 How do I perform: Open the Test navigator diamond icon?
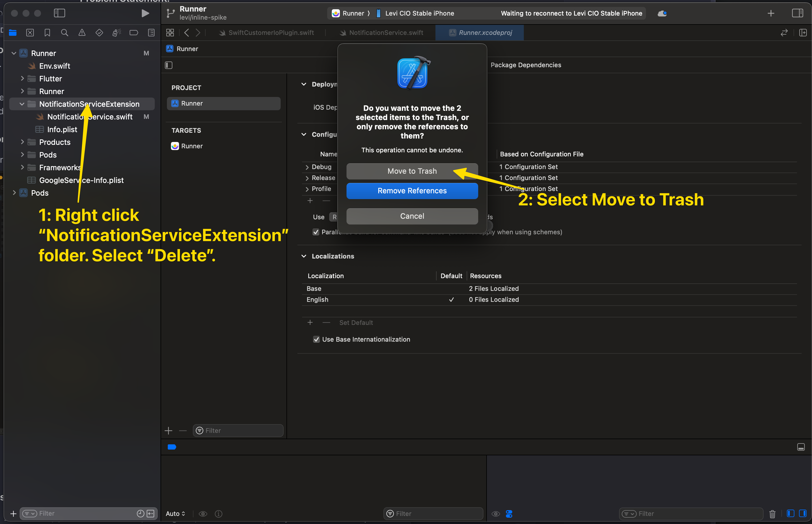pyautogui.click(x=99, y=33)
